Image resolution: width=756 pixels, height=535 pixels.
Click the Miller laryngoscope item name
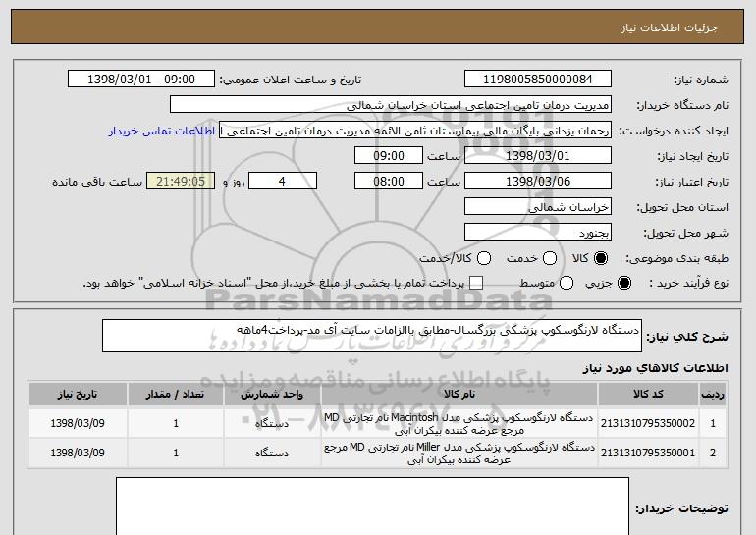459,454
